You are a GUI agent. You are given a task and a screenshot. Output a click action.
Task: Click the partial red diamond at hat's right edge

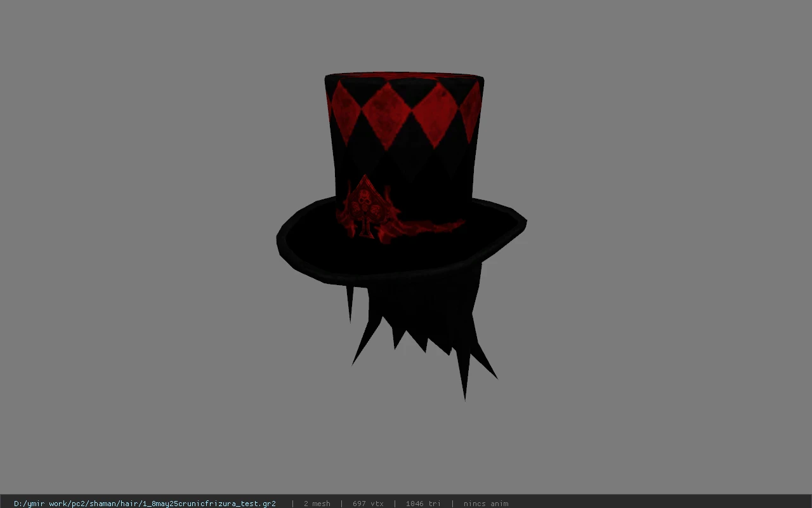click(472, 111)
